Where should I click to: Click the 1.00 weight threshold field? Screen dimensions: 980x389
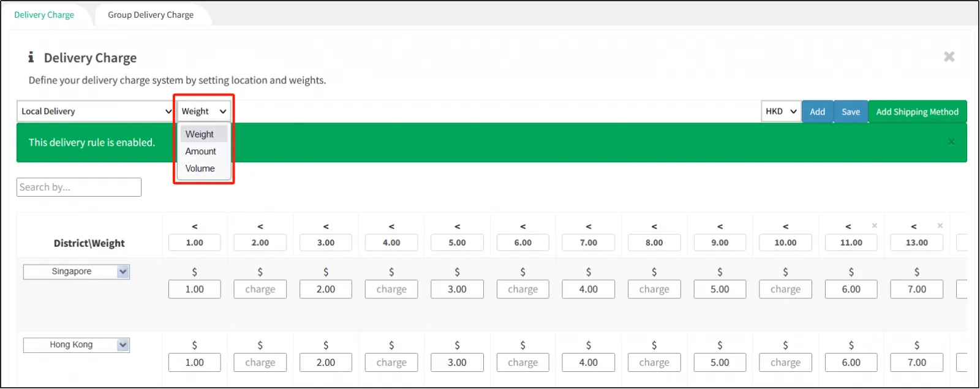pyautogui.click(x=195, y=243)
